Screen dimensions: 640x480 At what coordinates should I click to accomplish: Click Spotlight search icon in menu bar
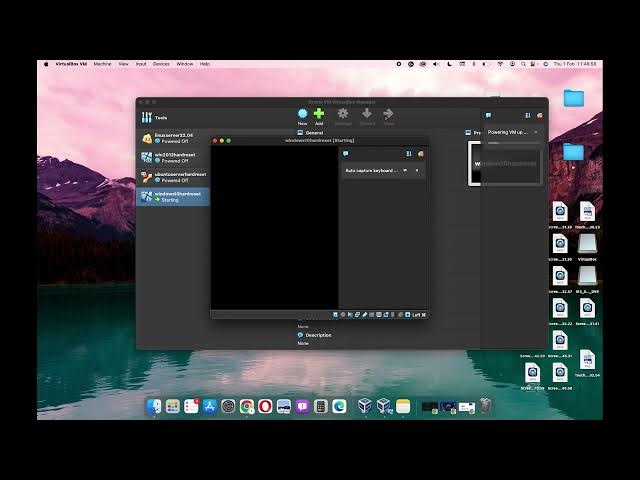[x=523, y=64]
